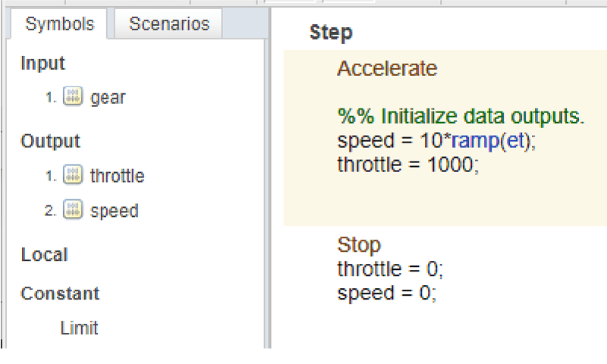Click the throttle = 0 line
Viewport: 607px width, 364px height.
[390, 268]
